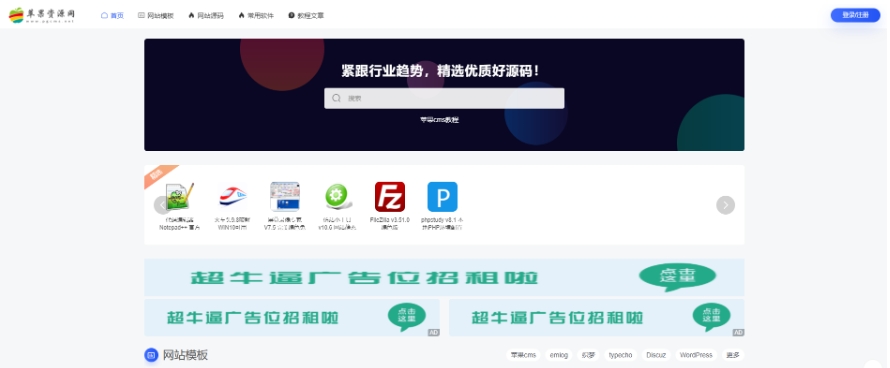This screenshot has height=368, width=890.
Task: Click 点击这里 bubble on the wide ad
Action: pyautogui.click(x=677, y=277)
